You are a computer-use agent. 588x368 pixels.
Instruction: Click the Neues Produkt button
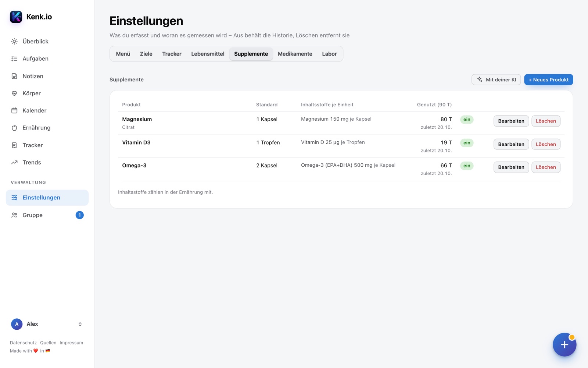click(x=548, y=79)
